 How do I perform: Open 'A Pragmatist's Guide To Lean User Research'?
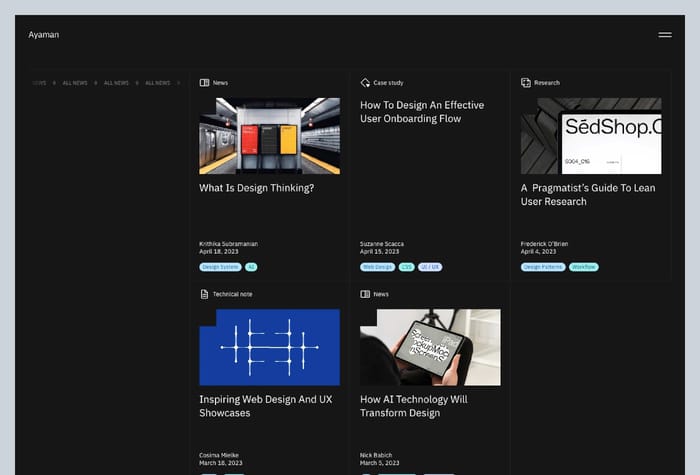588,195
